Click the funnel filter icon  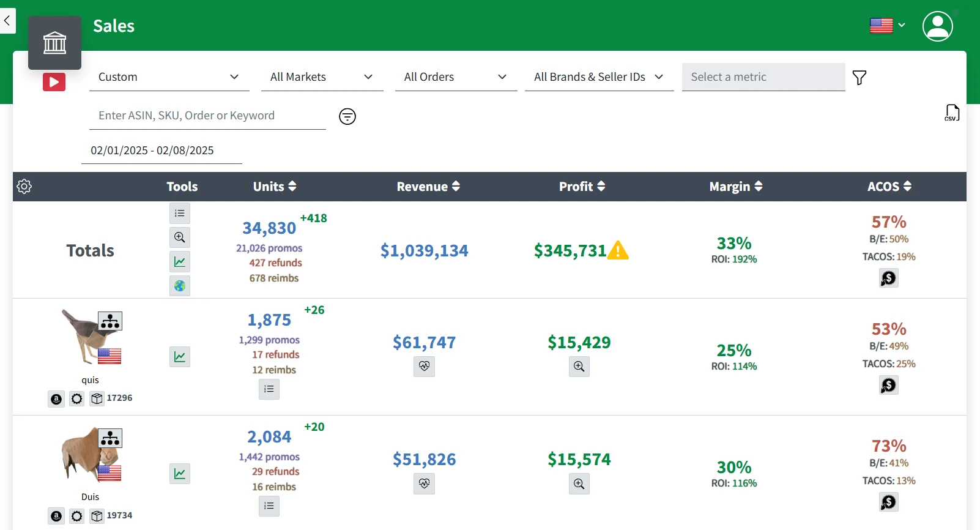(x=859, y=78)
